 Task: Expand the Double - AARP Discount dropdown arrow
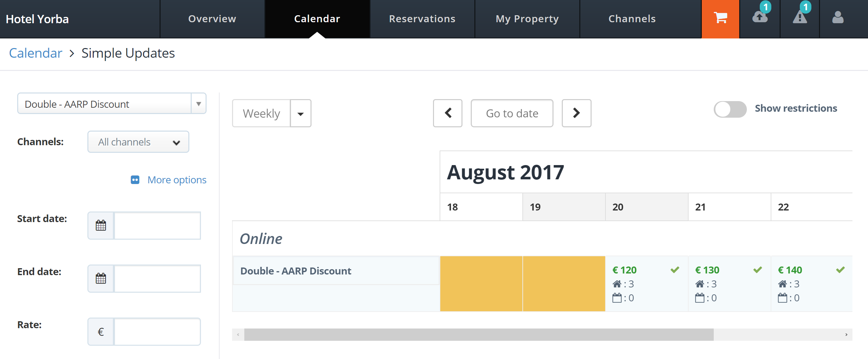pos(199,103)
